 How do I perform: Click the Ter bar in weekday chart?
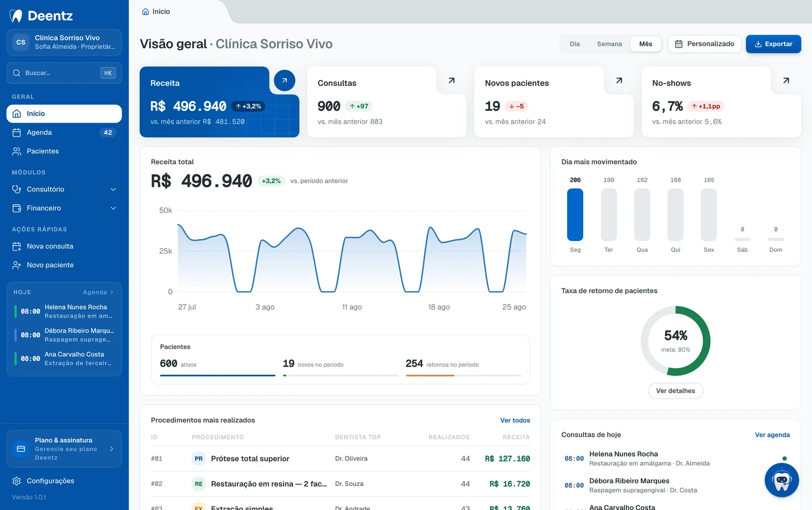(x=609, y=215)
